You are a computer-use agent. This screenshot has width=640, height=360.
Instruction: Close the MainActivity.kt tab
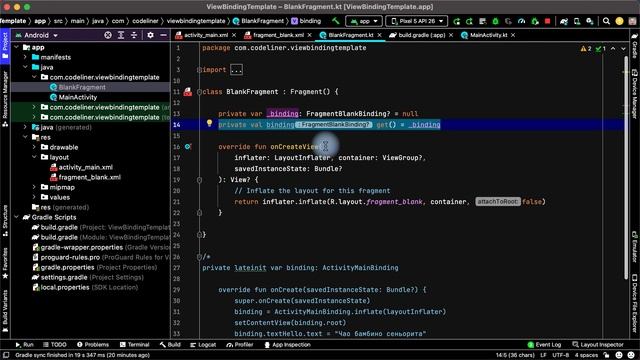pyautogui.click(x=513, y=35)
